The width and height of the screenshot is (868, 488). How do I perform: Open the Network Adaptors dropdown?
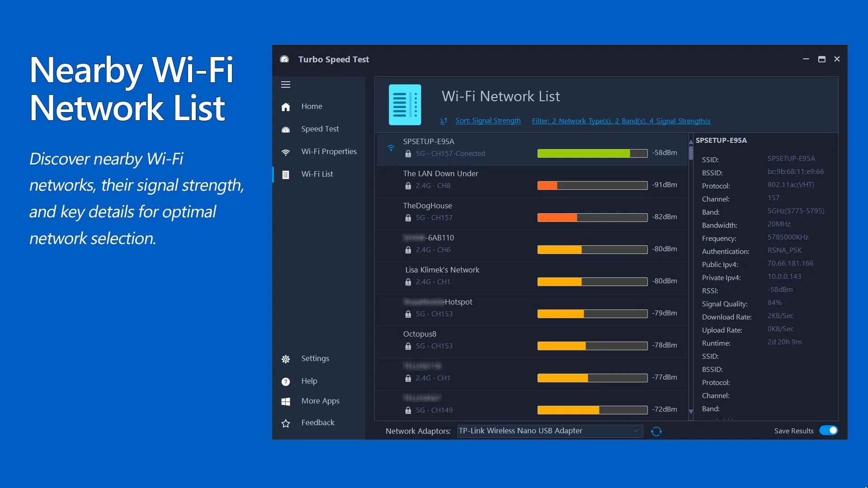[x=550, y=431]
